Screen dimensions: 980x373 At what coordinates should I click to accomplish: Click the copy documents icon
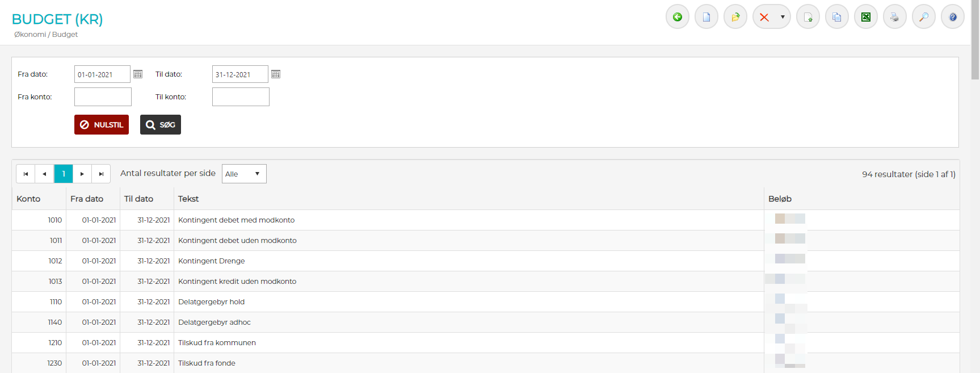pos(836,17)
